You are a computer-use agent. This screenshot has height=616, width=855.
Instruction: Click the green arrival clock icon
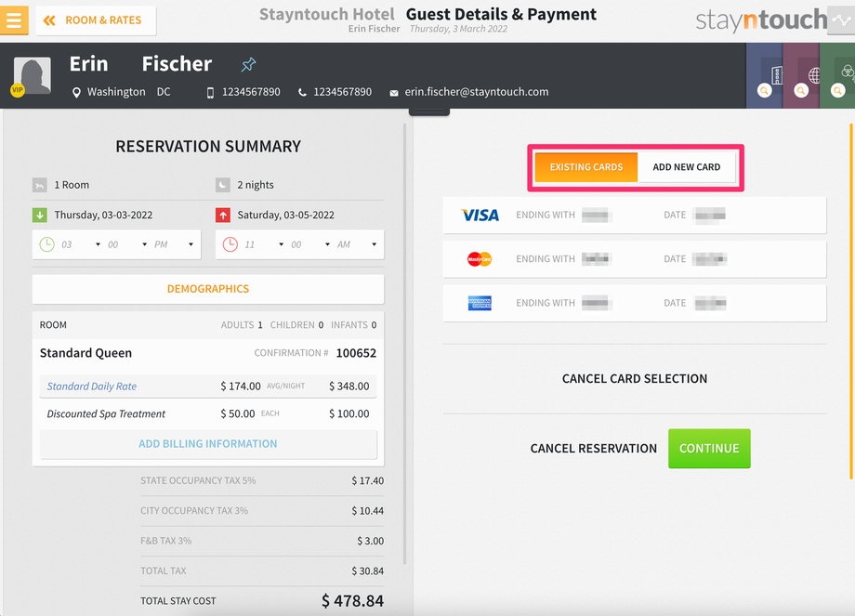click(x=47, y=244)
